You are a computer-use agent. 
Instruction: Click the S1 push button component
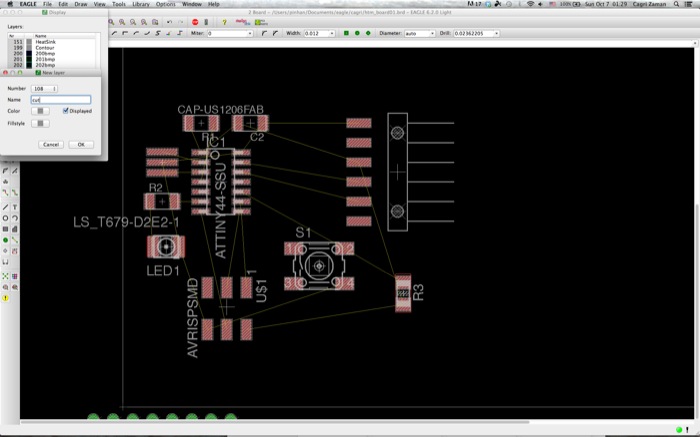point(319,266)
